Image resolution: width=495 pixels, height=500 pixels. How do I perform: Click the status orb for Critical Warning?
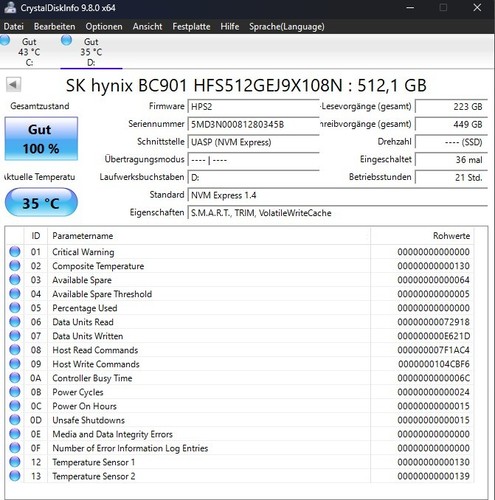coord(15,252)
